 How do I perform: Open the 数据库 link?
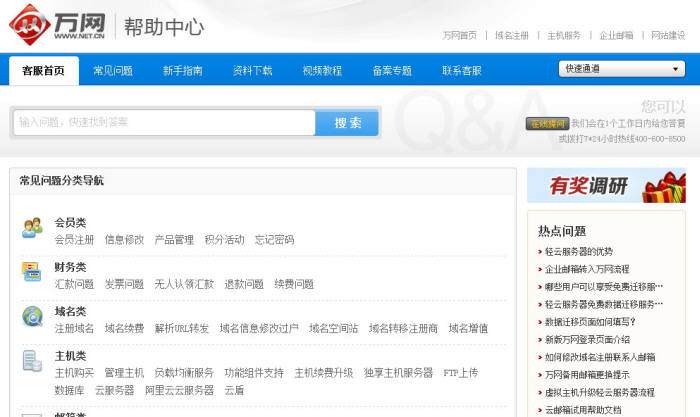click(69, 390)
